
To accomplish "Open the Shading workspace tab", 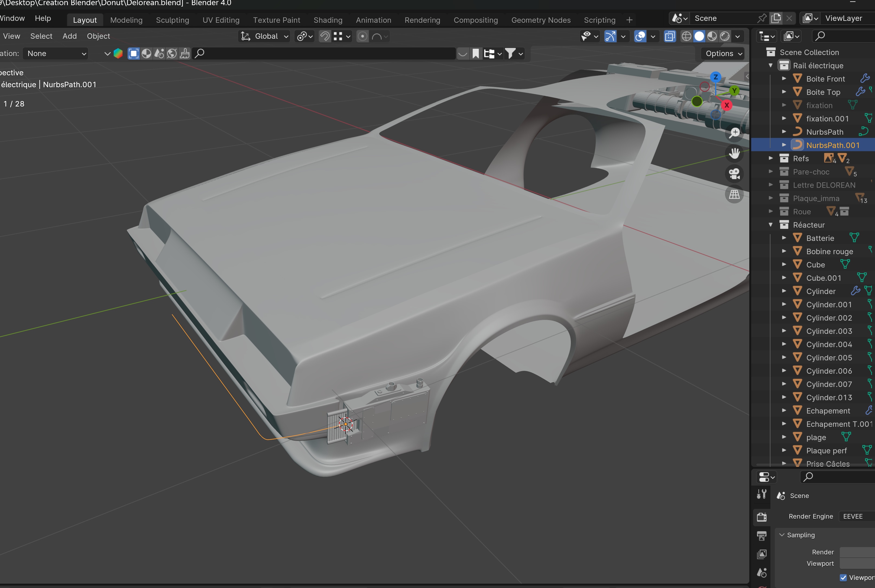I will click(328, 20).
